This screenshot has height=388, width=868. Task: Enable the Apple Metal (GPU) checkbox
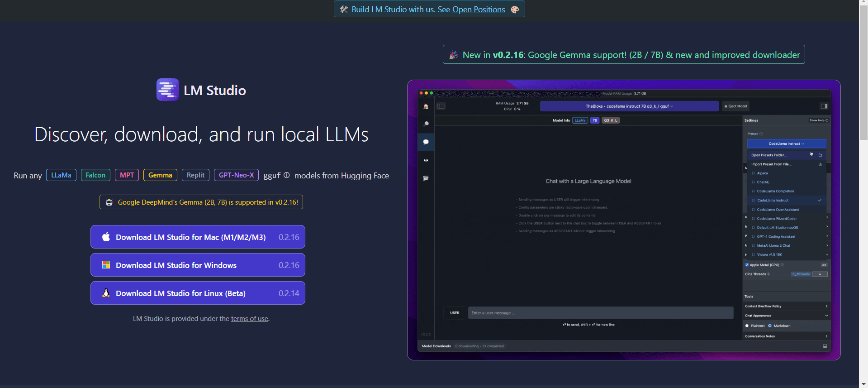(747, 265)
